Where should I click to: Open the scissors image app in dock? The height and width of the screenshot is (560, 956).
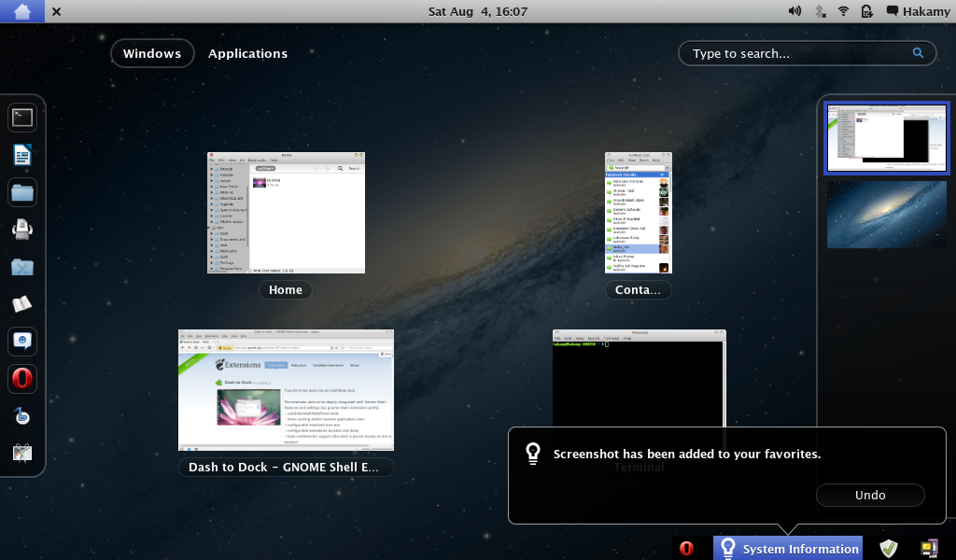pos(22,454)
